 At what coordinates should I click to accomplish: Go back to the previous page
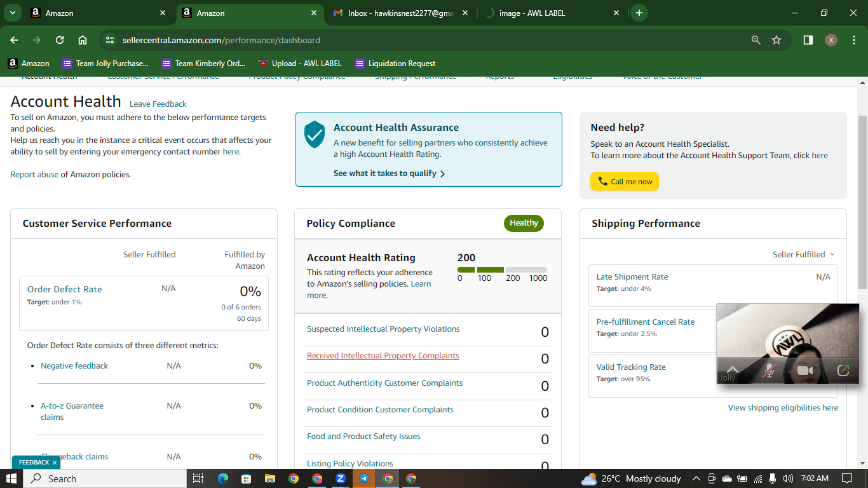click(14, 40)
